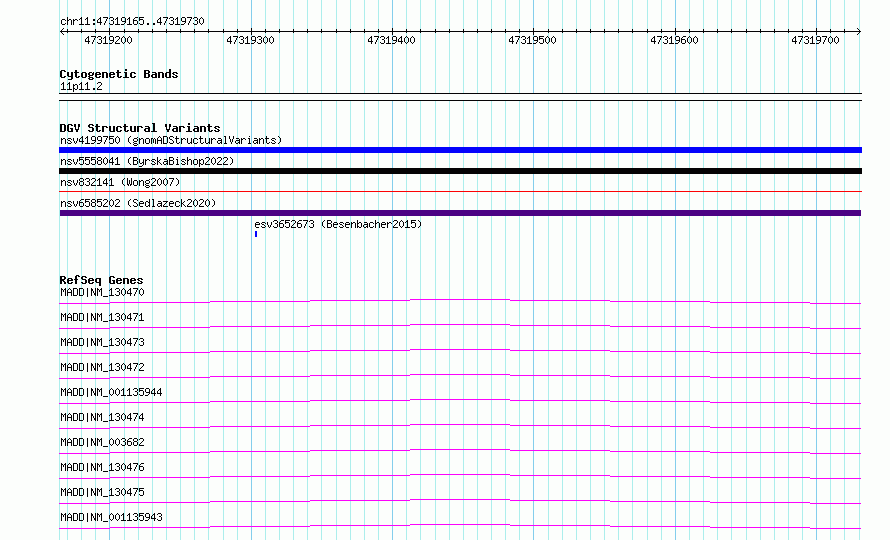This screenshot has width=890, height=540.
Task: Click the black nsv5558041 variant bar
Action: (460, 171)
